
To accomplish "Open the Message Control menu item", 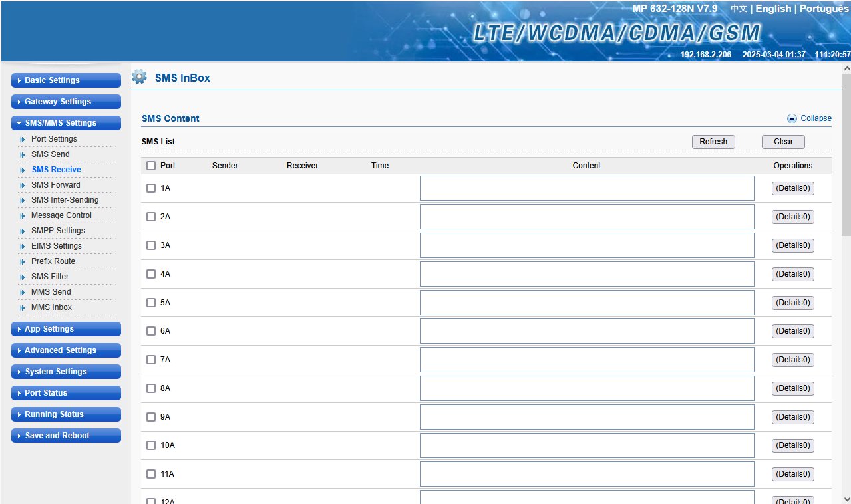I will pyautogui.click(x=61, y=215).
